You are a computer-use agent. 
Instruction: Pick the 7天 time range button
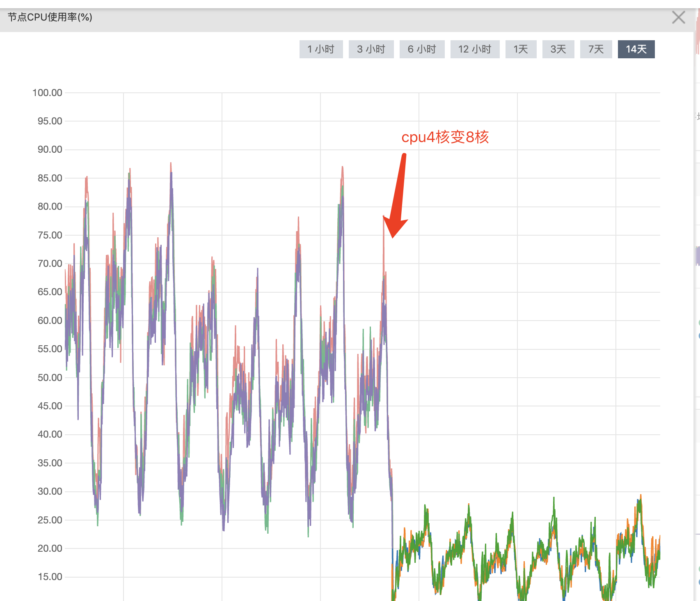[x=596, y=49]
